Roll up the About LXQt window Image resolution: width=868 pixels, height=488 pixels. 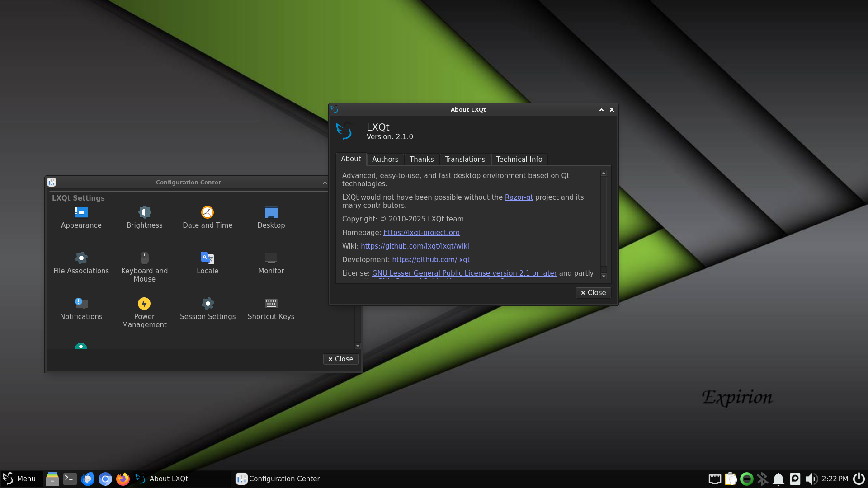(601, 110)
